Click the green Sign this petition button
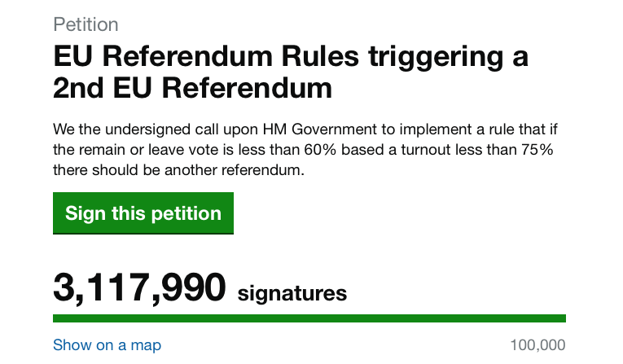This screenshot has height=364, width=623. tap(143, 213)
